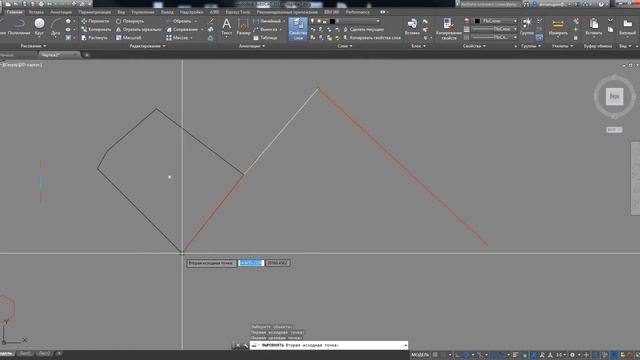The image size is (640, 360).
Task: Click the highlighted dynamic input coordinate field
Action: [x=251, y=263]
